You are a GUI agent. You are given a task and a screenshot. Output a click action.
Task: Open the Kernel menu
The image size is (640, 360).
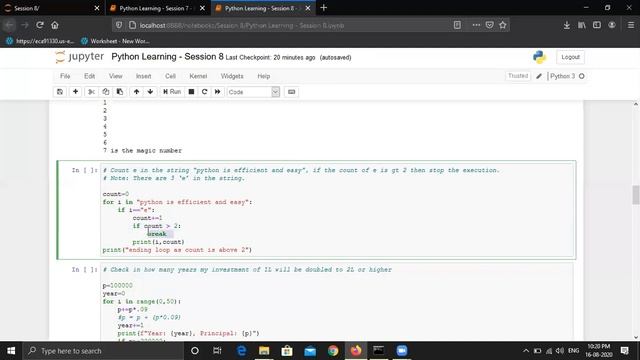pyautogui.click(x=198, y=76)
